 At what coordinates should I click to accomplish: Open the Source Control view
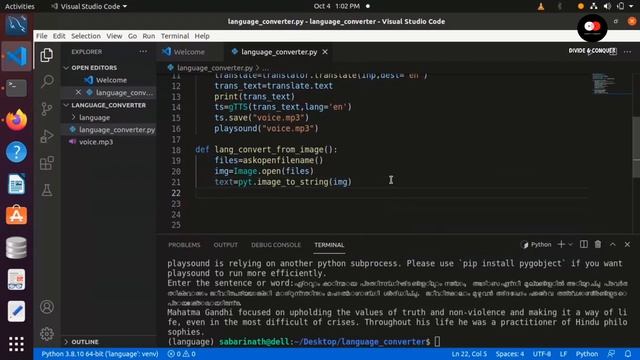[47, 109]
